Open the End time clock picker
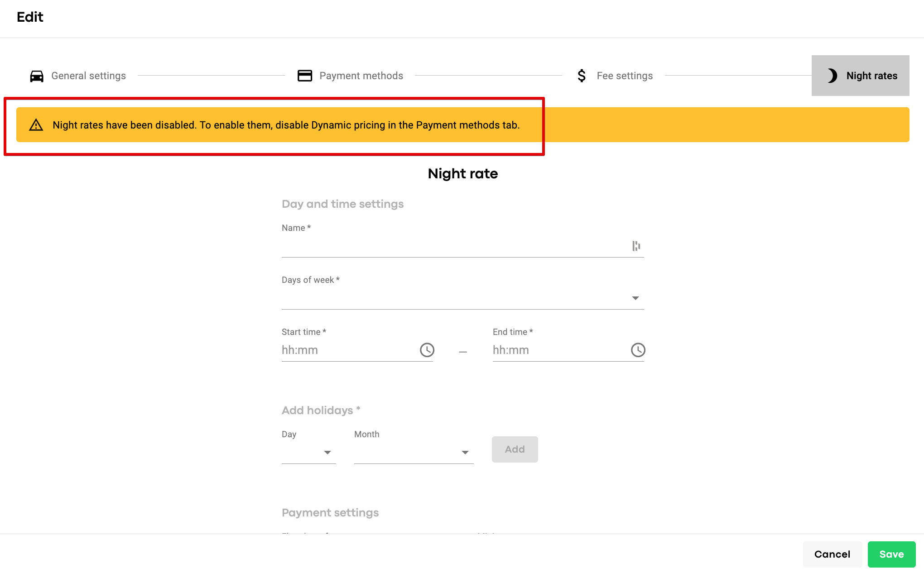924x573 pixels. (x=638, y=350)
